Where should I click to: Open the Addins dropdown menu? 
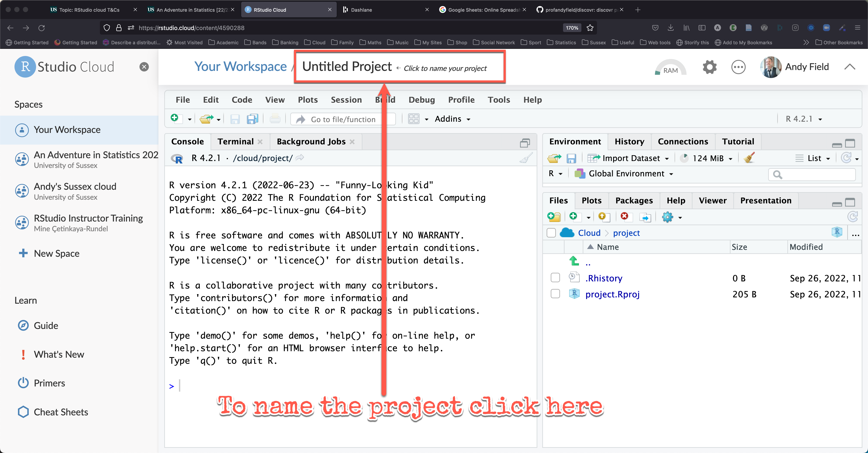click(x=452, y=119)
